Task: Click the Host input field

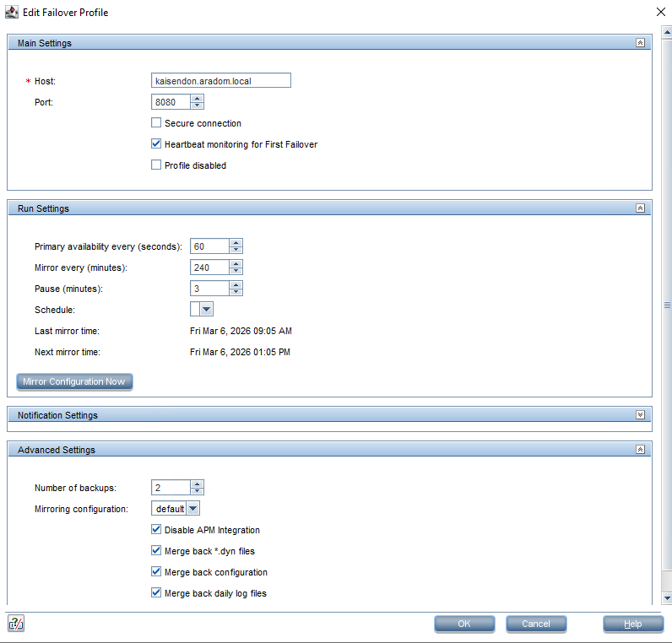Action: (x=220, y=80)
